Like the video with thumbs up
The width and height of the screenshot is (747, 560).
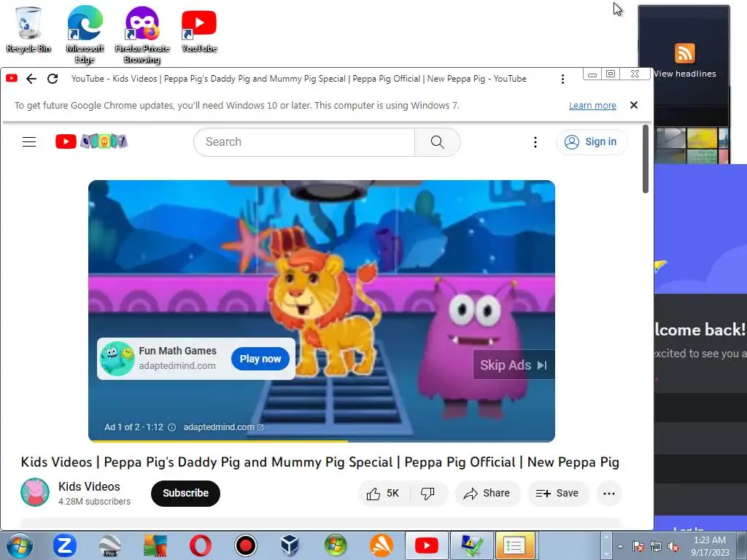pos(382,494)
